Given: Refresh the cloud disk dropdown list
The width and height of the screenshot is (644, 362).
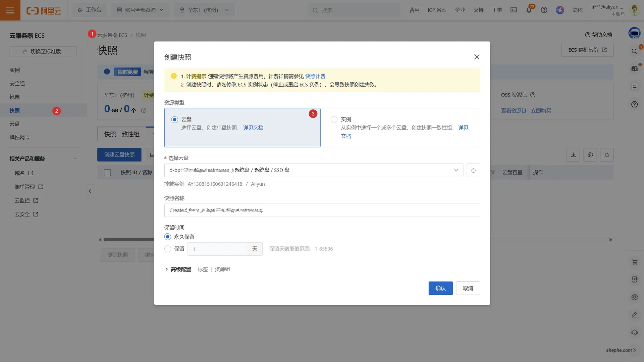Looking at the screenshot, I should (x=473, y=170).
